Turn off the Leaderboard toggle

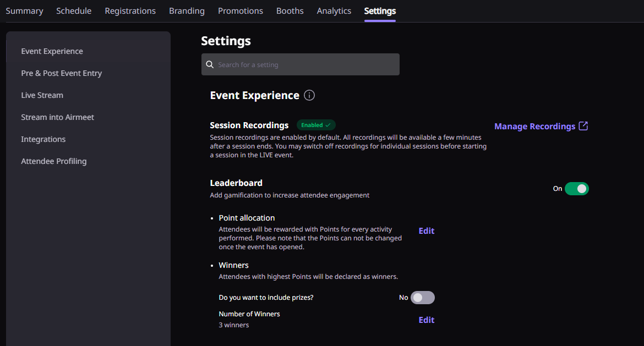pos(576,189)
